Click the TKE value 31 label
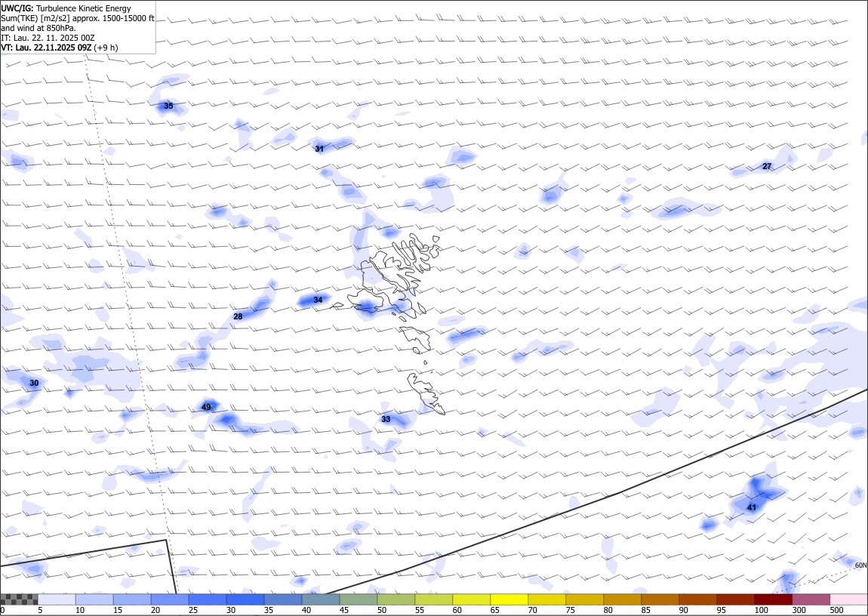The height and width of the screenshot is (616, 868). pyautogui.click(x=319, y=149)
